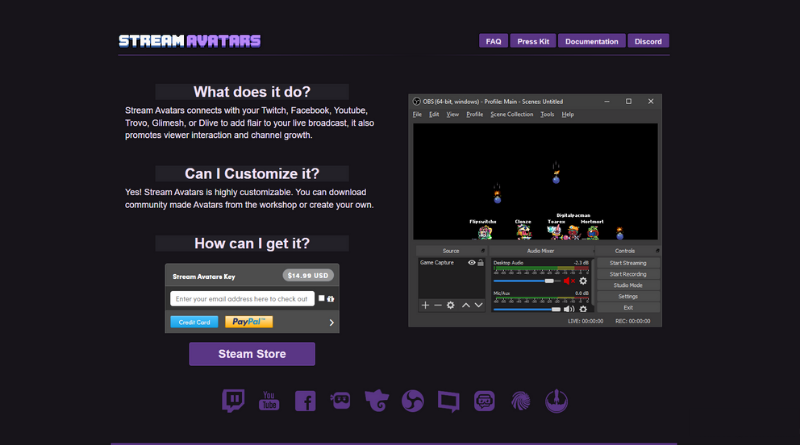The width and height of the screenshot is (800, 445).
Task: Click the email address input field
Action: pyautogui.click(x=242, y=299)
